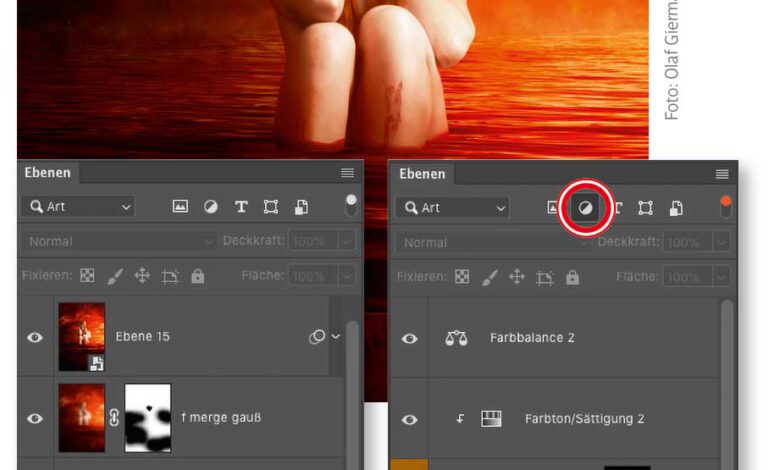Click Fläche value field in right panel
The height and width of the screenshot is (470, 780).
[687, 277]
